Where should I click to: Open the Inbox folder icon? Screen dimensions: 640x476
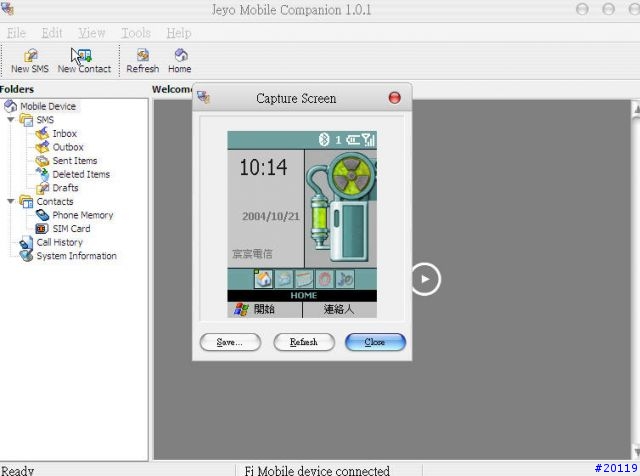coord(42,133)
